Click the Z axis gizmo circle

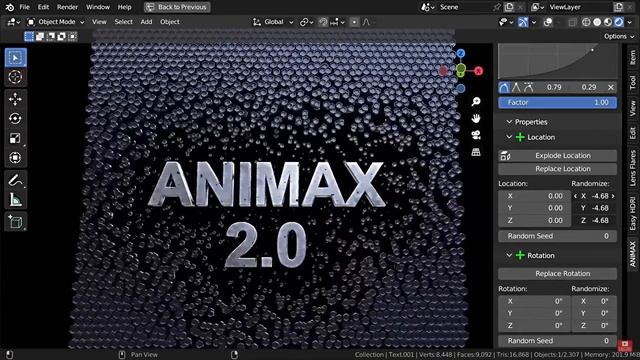pyautogui.click(x=461, y=53)
